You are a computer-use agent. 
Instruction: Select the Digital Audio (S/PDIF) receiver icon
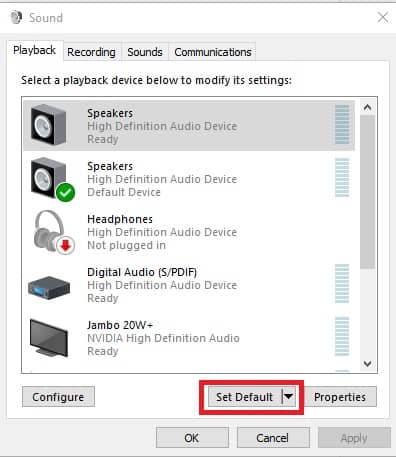click(x=49, y=287)
